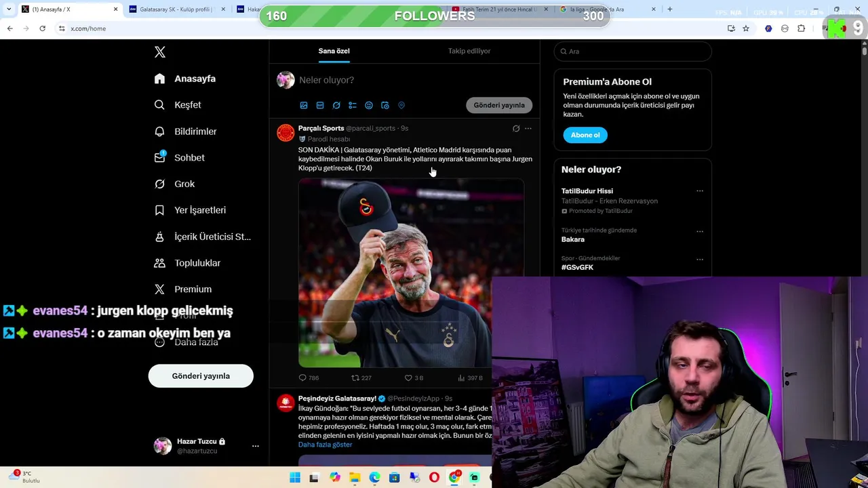
Task: Open İçerik Üreticisi Stüdyosu
Action: tap(202, 237)
